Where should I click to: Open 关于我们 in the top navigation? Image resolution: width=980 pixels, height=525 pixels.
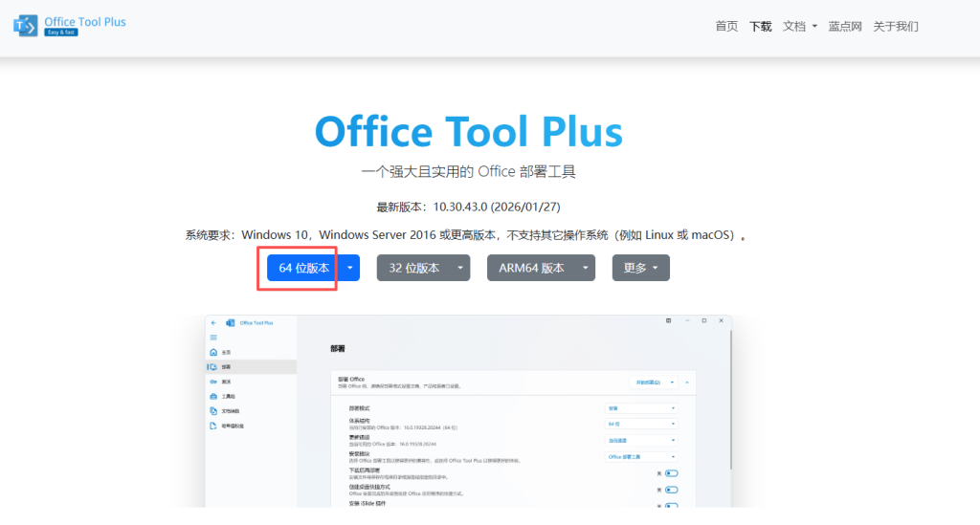(896, 27)
